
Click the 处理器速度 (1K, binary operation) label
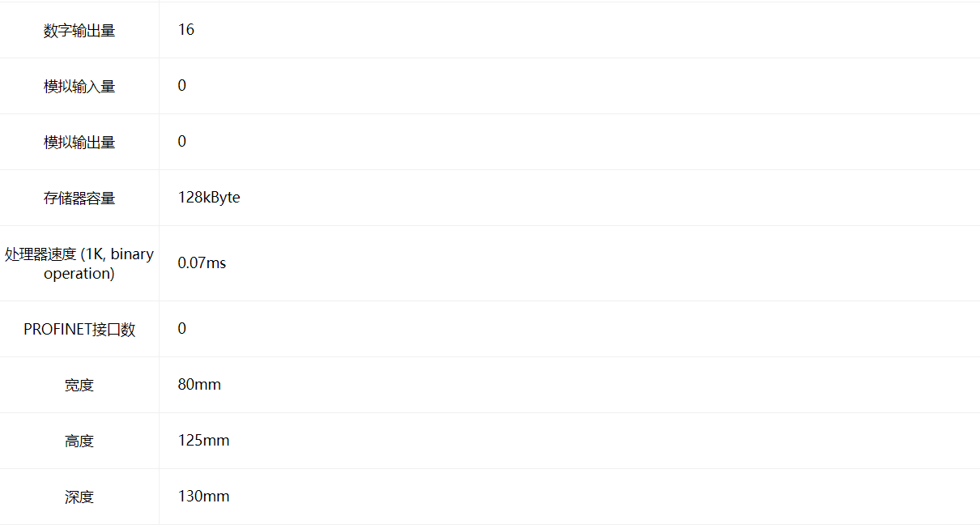pos(79,264)
